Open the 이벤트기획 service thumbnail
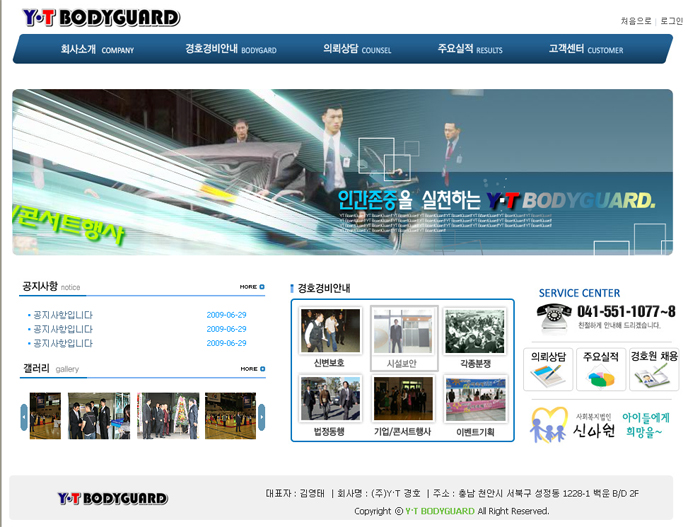Viewport: 700px width, 527px height. coord(475,398)
